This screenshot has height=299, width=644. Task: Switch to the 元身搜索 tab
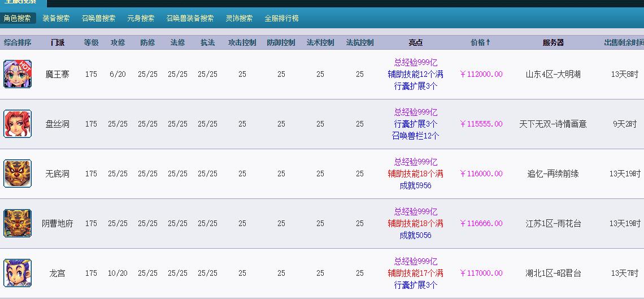(141, 19)
